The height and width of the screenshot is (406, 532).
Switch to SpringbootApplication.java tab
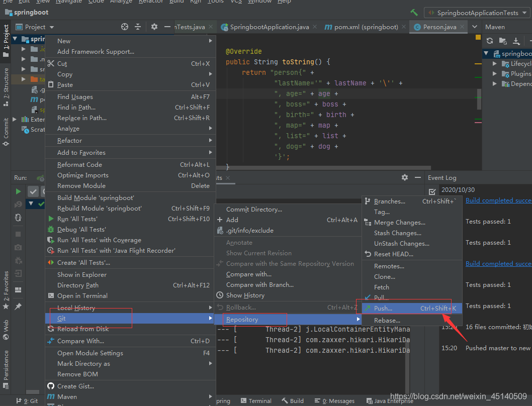tap(269, 27)
